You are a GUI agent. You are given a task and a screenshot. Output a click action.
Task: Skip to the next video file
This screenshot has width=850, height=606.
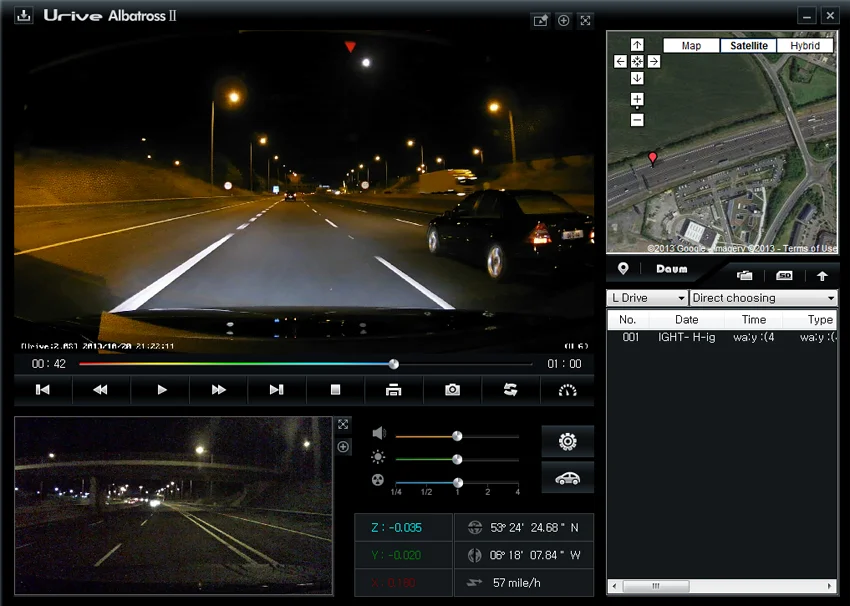pyautogui.click(x=276, y=390)
